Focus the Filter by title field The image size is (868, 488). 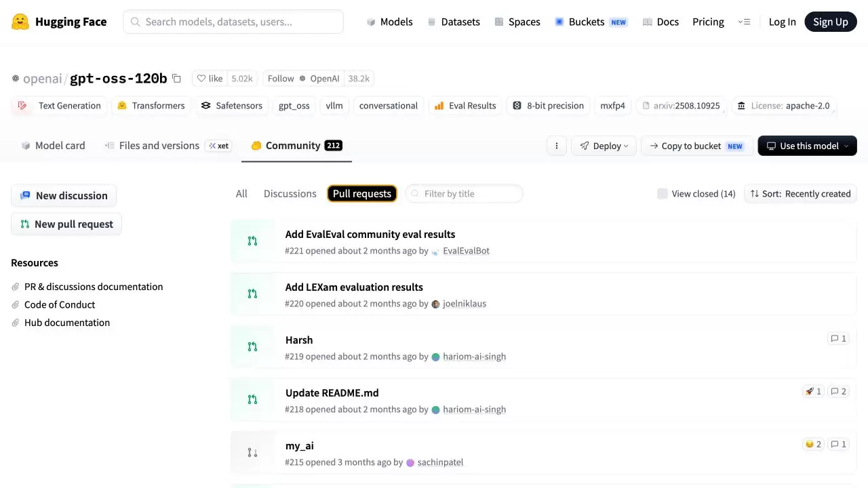tap(465, 194)
